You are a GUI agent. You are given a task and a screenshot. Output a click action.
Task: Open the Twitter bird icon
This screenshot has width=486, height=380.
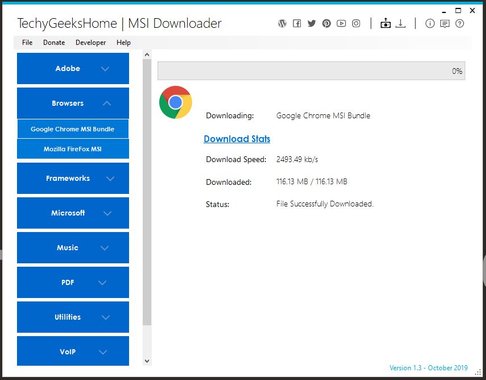[312, 23]
